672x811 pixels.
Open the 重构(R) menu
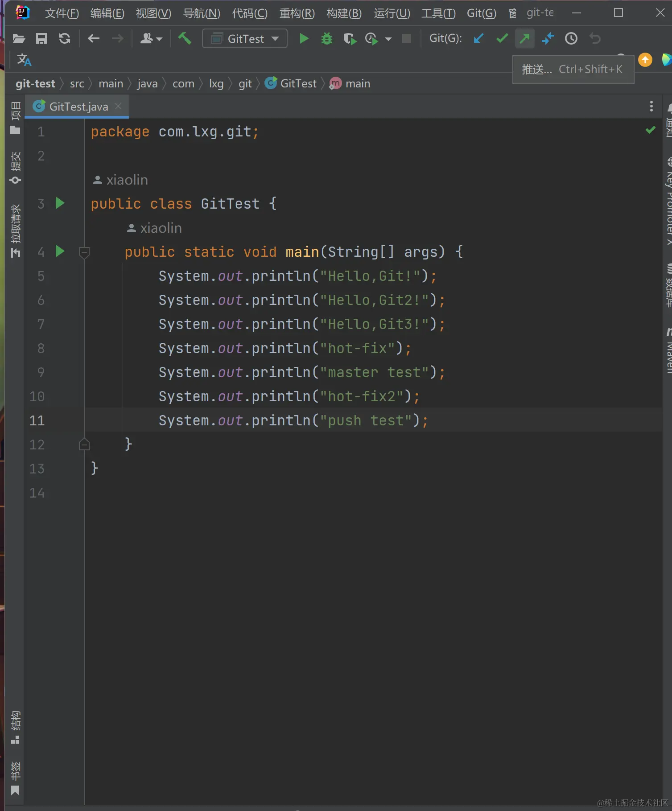[x=297, y=13]
